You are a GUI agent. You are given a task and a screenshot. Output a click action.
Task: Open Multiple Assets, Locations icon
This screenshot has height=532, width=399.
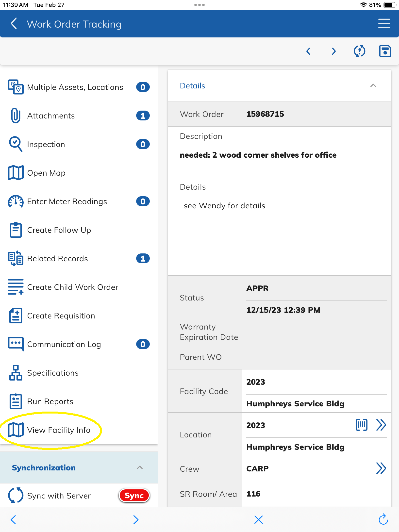click(x=16, y=87)
